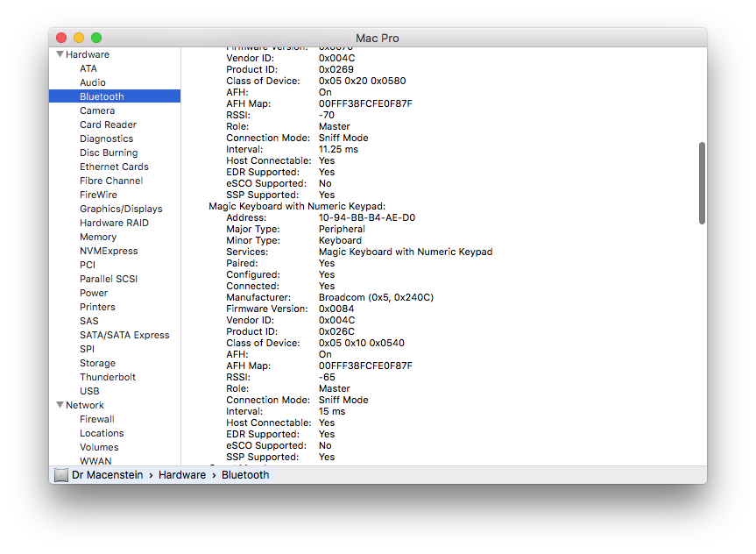Viewport: 756px width, 554px height.
Task: Show Disc Burning information
Action: pos(109,153)
